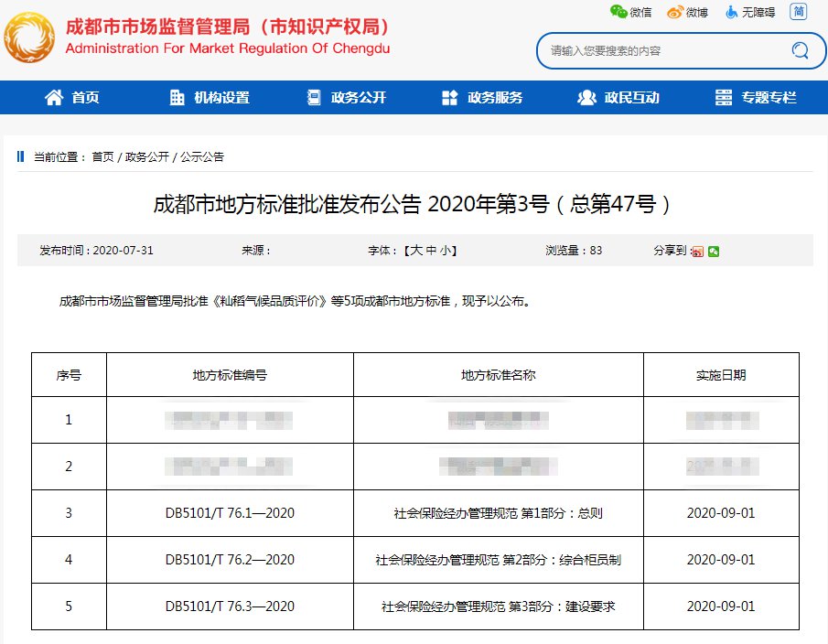Viewport: 828px width, 644px height.
Task: Open the 机构设置 navigation menu
Action: (x=210, y=98)
